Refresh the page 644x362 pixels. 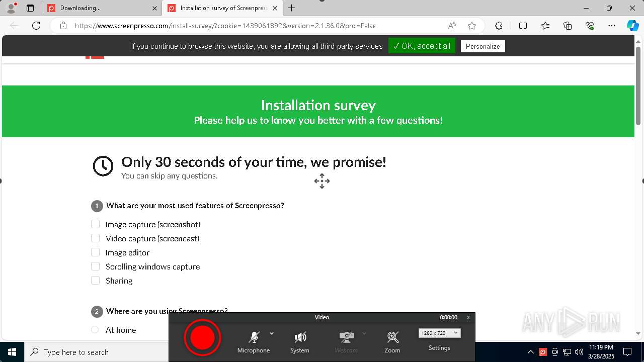click(36, 26)
